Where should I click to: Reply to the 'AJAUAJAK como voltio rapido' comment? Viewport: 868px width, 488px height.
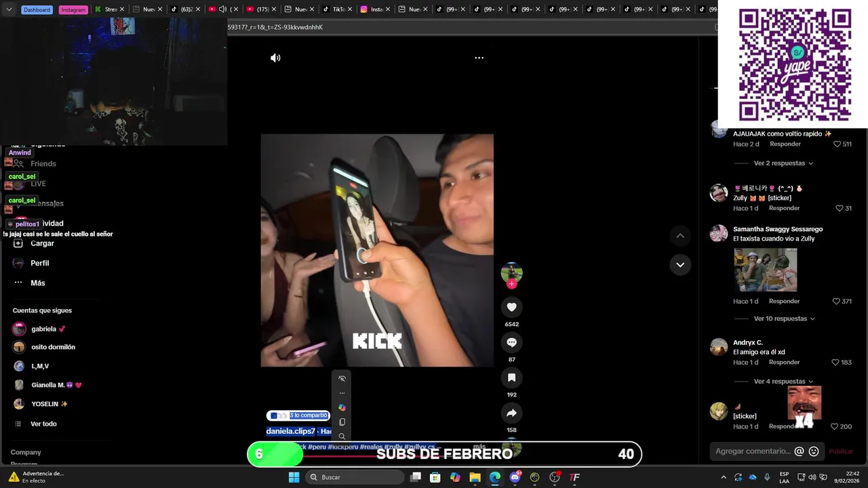785,144
